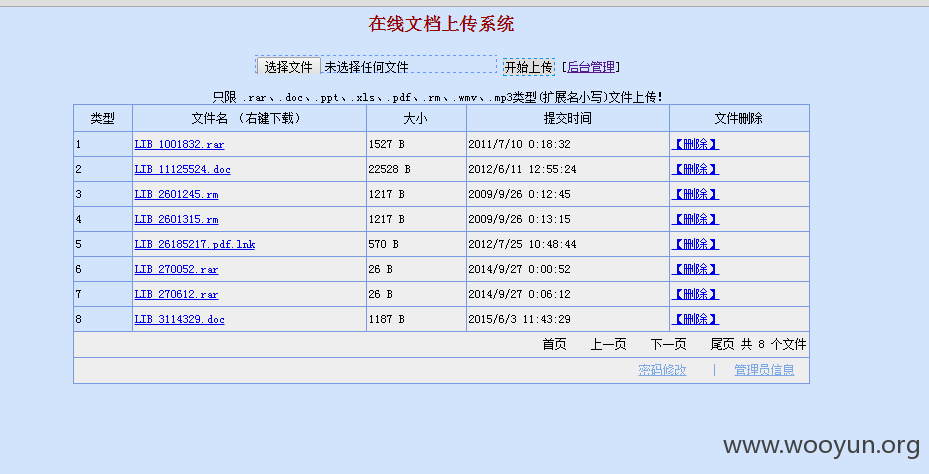Click the 共 8 个文件 file count text

click(x=773, y=344)
